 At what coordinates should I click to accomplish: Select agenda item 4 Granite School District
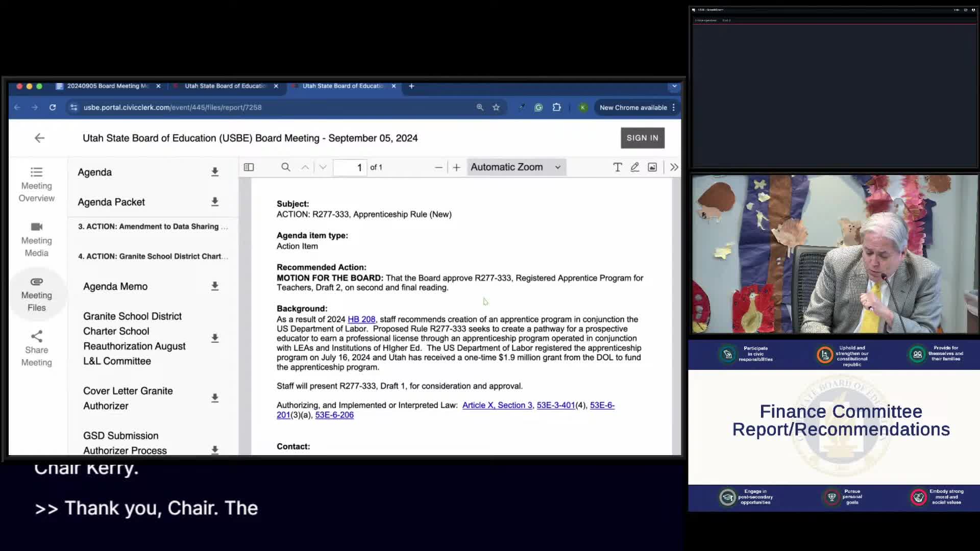153,256
